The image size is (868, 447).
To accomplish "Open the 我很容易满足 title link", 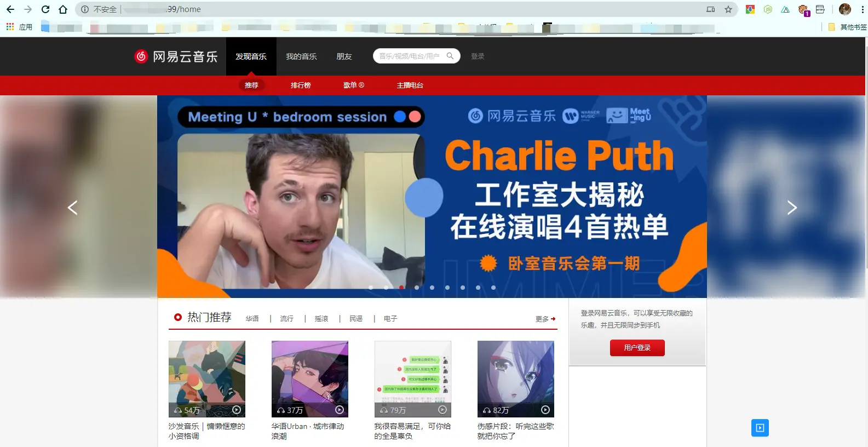I will (412, 431).
